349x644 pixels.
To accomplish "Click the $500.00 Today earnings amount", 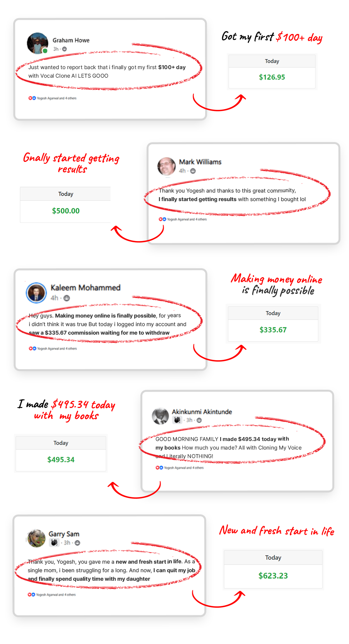I will click(x=66, y=211).
